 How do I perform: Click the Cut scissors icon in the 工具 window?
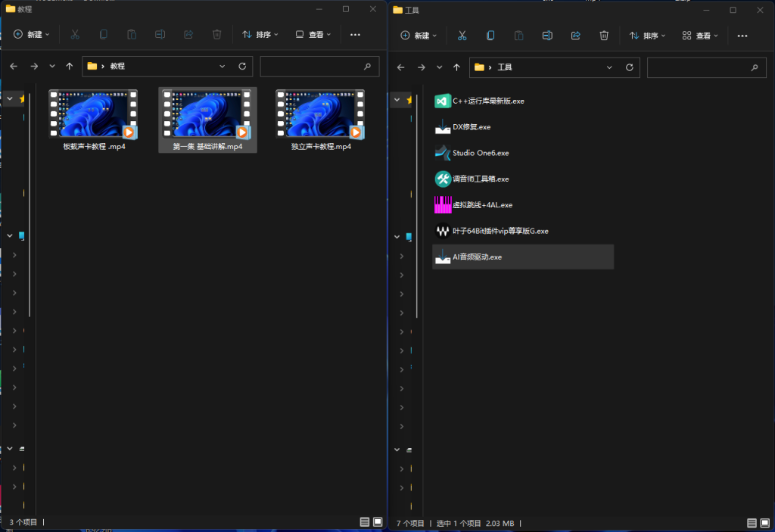click(462, 36)
